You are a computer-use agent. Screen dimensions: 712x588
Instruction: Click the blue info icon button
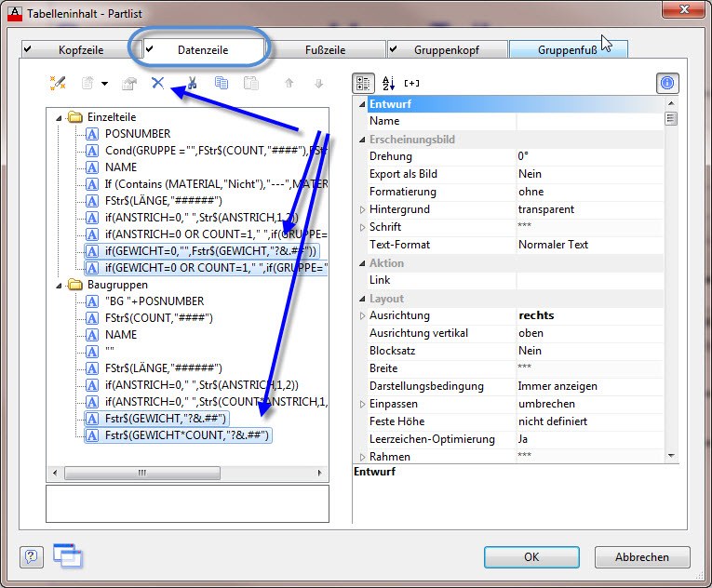click(x=667, y=83)
